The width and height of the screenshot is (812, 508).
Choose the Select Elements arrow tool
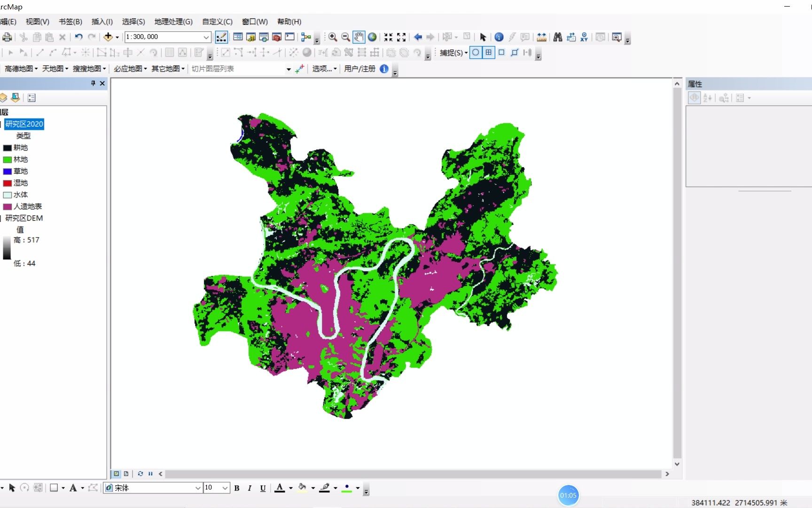[x=483, y=37]
